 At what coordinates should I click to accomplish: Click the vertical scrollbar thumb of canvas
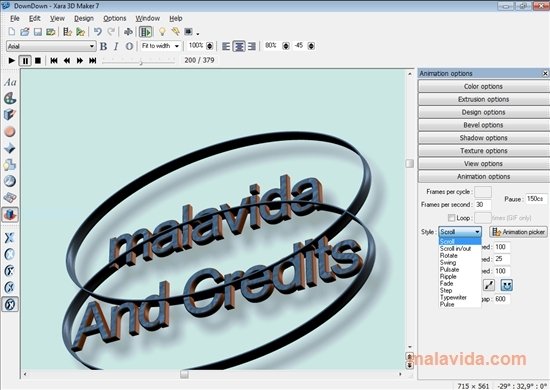coord(410,163)
